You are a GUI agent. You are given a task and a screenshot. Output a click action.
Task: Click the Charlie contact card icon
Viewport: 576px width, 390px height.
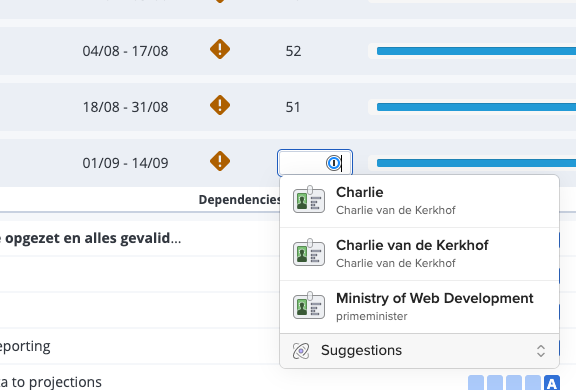point(309,200)
